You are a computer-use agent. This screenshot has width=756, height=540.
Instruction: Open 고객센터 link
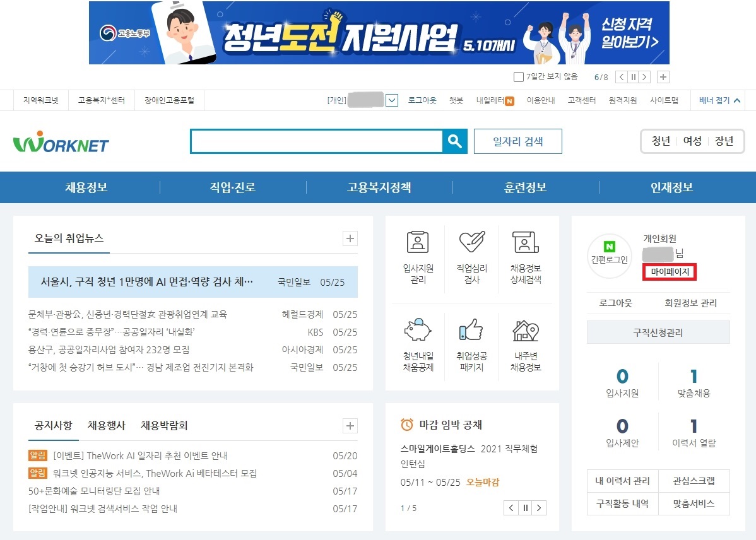tap(581, 100)
